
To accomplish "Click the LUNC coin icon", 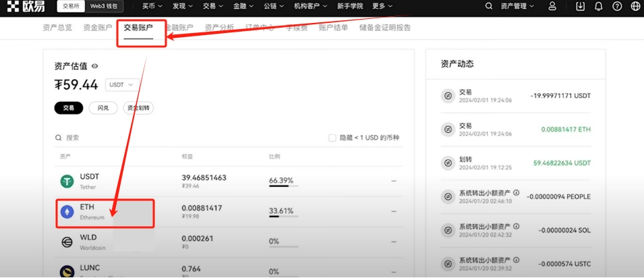I will click(67, 271).
